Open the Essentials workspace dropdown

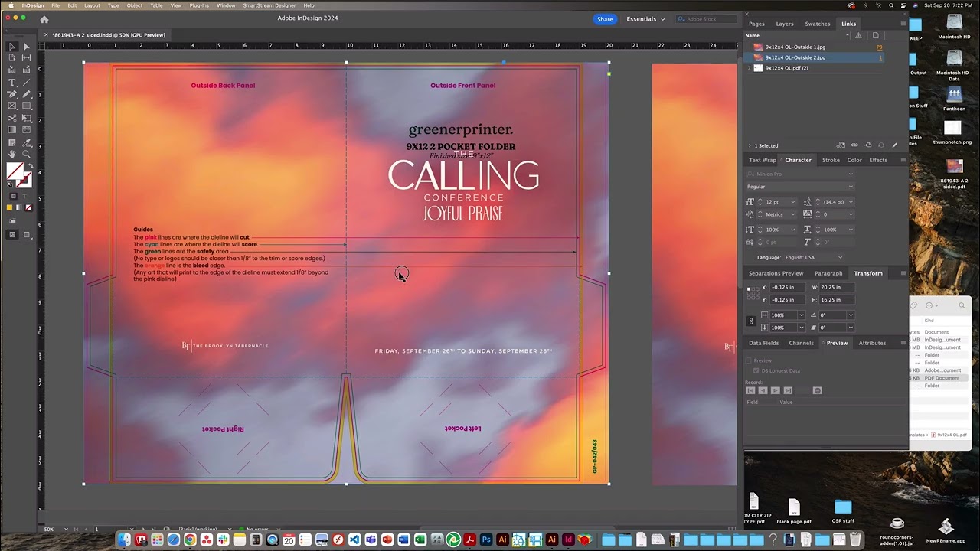pos(645,19)
